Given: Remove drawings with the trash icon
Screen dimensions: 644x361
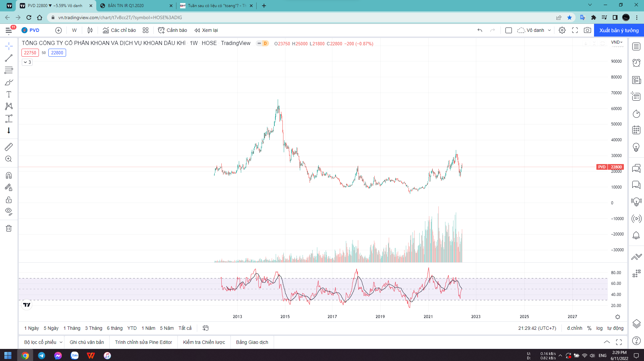Looking at the screenshot, I should click(9, 228).
